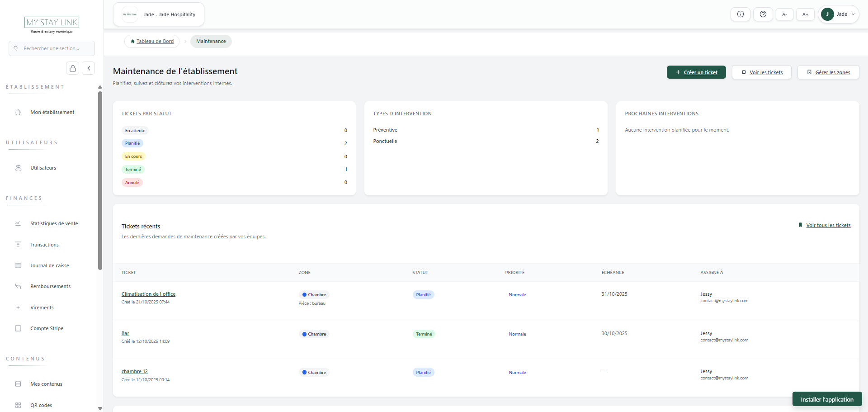The image size is (868, 412).
Task: Increase font size with the A+ control
Action: 805,14
